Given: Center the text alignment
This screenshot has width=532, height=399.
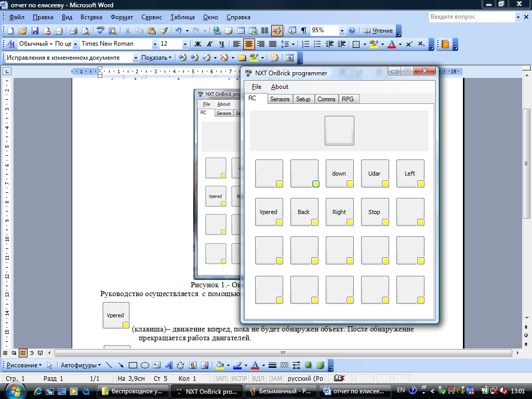Looking at the screenshot, I should click(249, 44).
